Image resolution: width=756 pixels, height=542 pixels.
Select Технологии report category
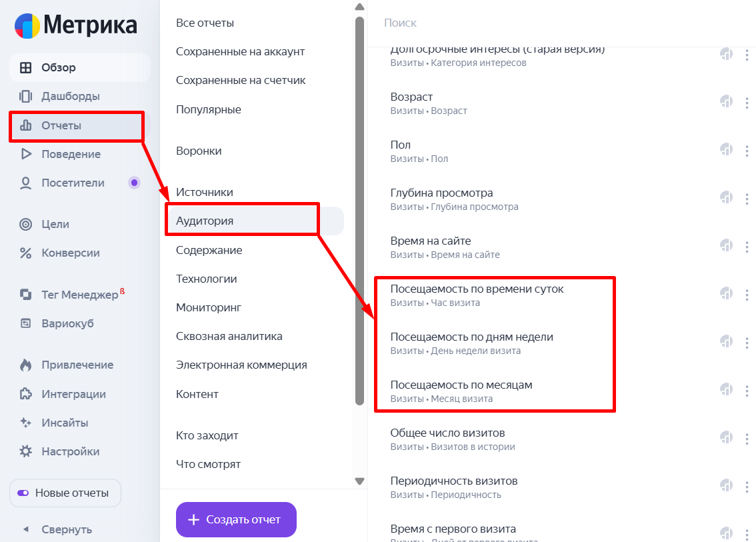click(207, 279)
